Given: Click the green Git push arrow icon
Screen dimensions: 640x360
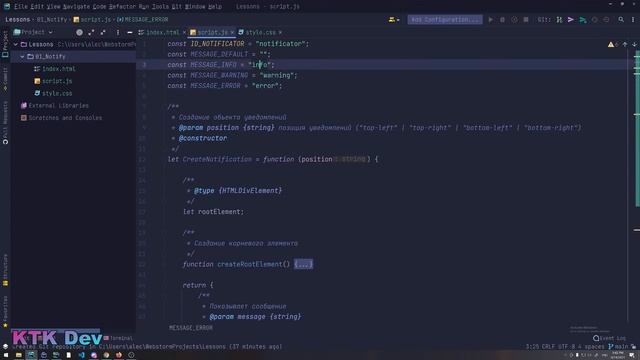Looking at the screenshot, I should (x=583, y=20).
